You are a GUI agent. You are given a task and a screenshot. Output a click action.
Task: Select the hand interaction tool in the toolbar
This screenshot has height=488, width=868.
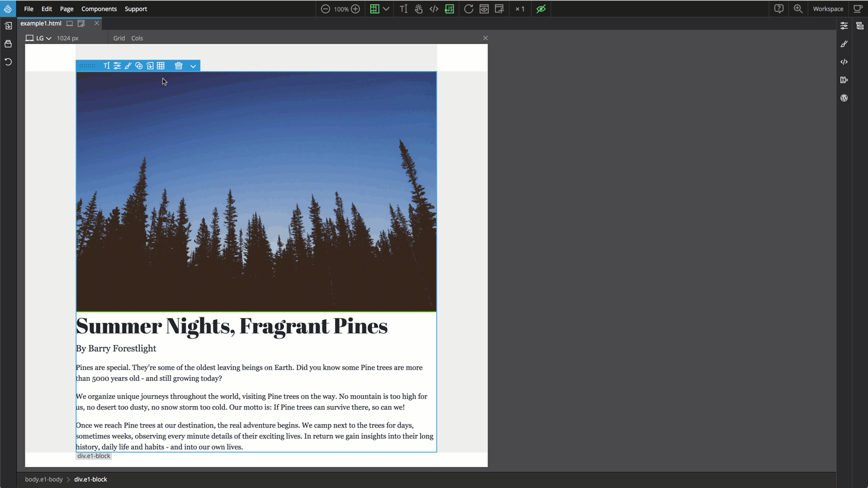[418, 8]
